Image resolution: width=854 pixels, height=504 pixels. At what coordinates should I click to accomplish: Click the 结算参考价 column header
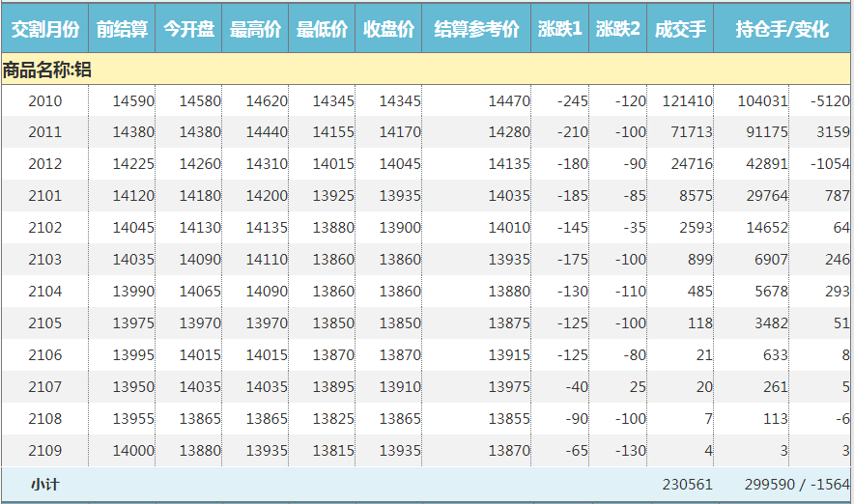pyautogui.click(x=476, y=29)
